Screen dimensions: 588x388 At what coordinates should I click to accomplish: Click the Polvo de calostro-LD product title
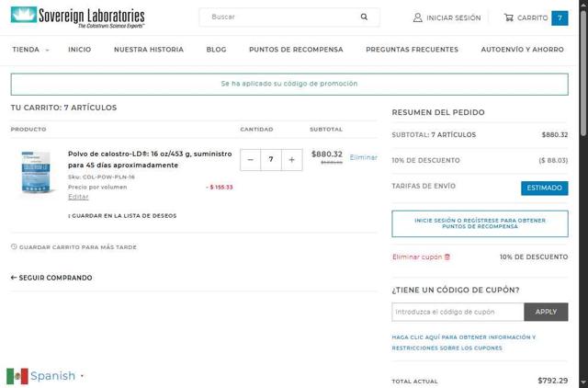(150, 159)
